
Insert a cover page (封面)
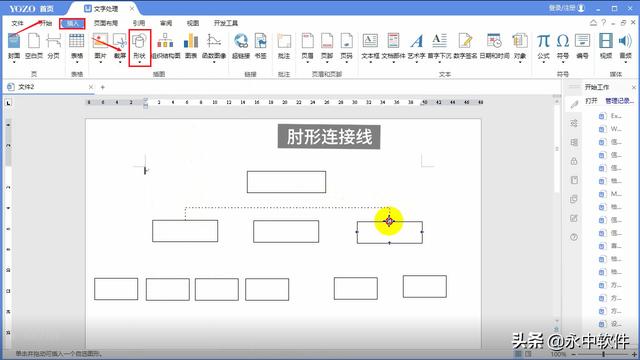click(x=14, y=46)
